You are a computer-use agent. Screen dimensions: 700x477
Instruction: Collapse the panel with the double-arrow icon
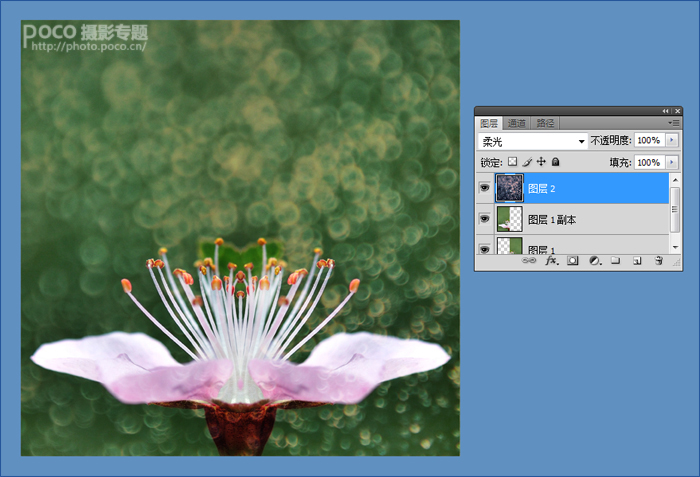click(x=666, y=111)
